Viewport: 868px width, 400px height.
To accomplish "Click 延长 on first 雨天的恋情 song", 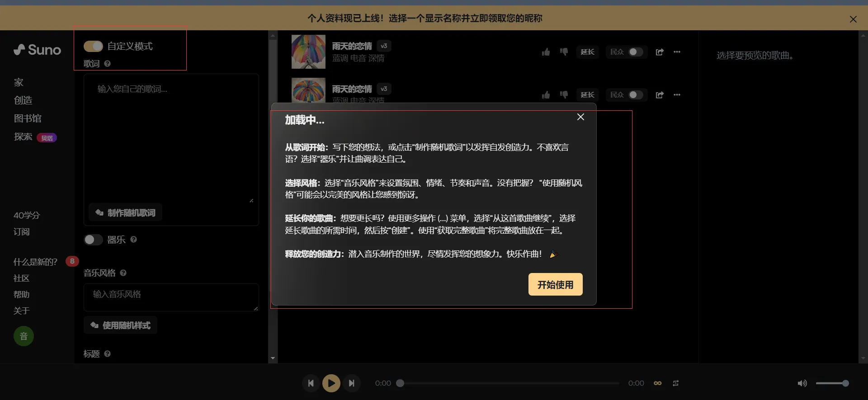I will [x=587, y=52].
